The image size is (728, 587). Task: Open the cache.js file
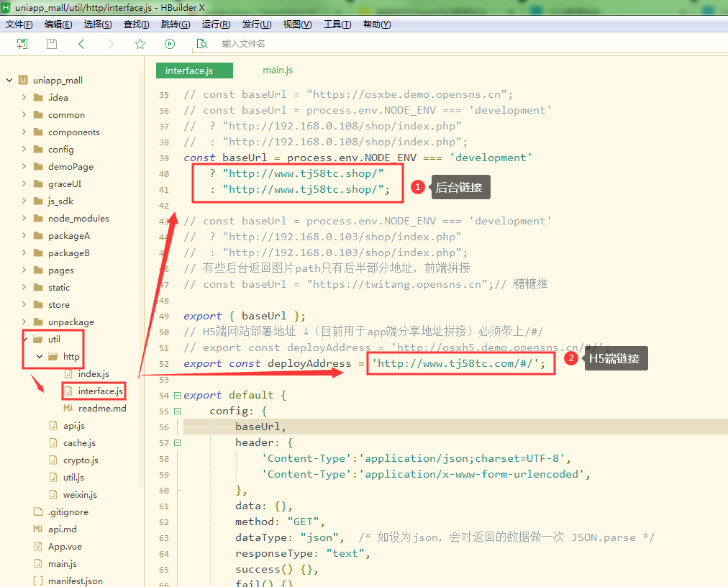click(79, 442)
